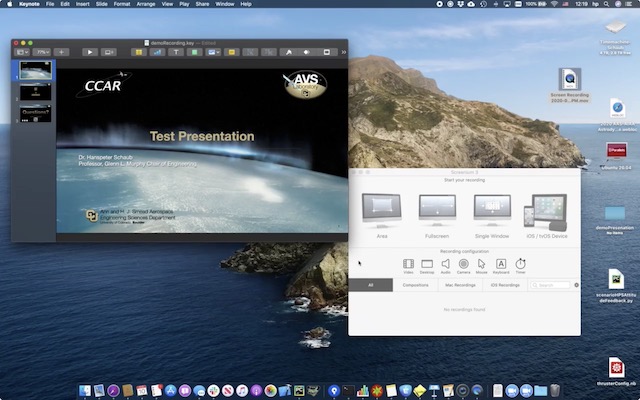Toggle Keyboard recording configuration
640x400 pixels.
point(501,266)
